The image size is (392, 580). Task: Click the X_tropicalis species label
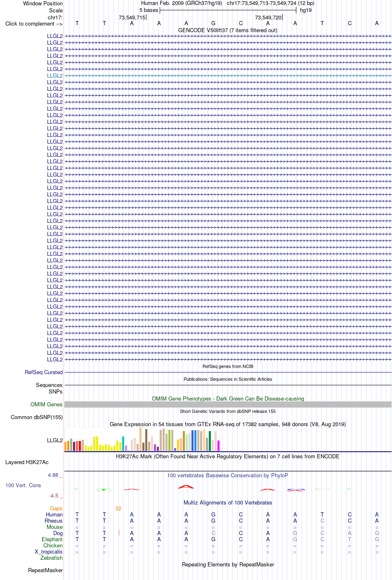(49, 552)
